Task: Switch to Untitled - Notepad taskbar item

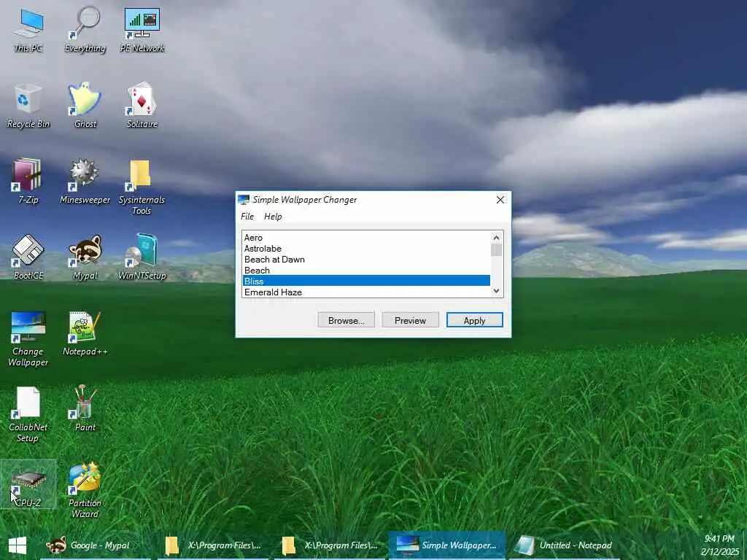Action: click(x=565, y=545)
